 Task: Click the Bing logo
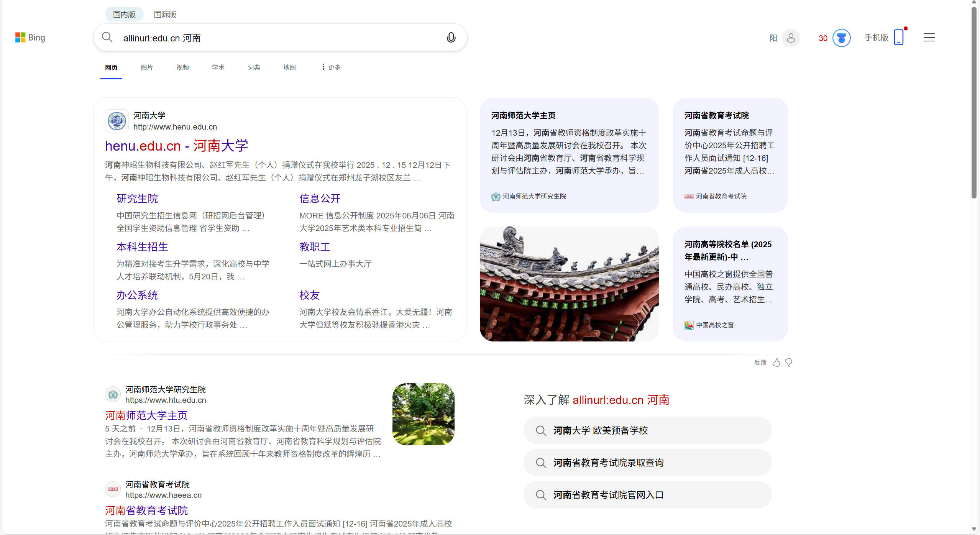30,38
